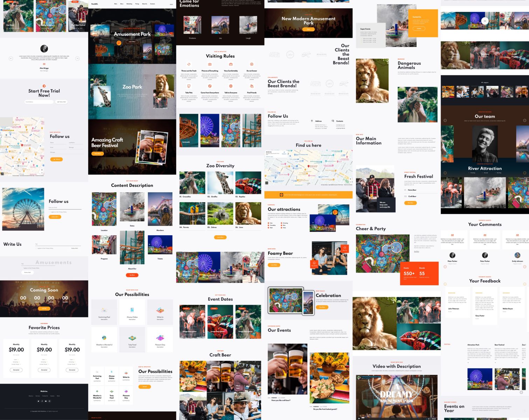Click the Twitter icon in the dark footer

[x=39, y=401]
